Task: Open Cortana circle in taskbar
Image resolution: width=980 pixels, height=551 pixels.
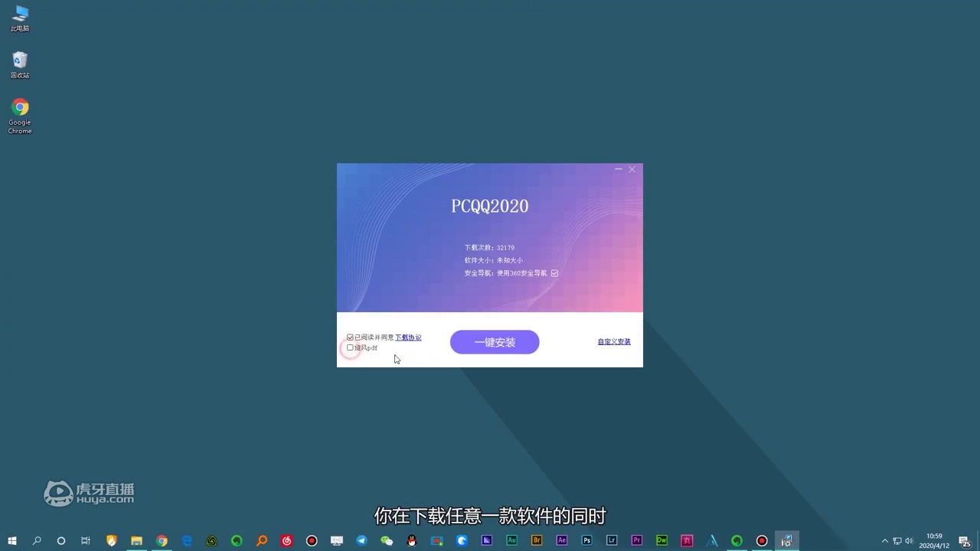Action: click(61, 540)
